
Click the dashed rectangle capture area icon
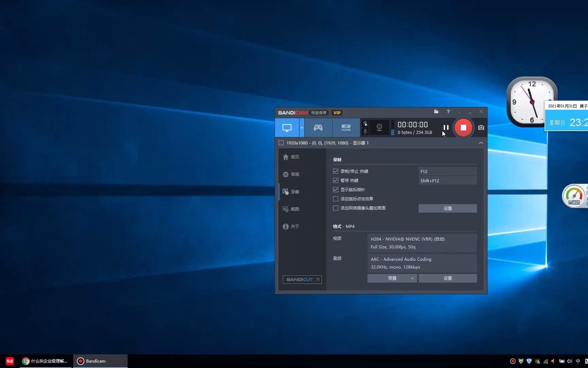[x=281, y=143]
